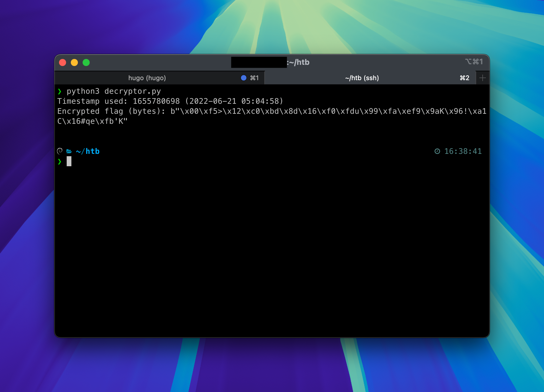Click the block cursor at the prompt

69,161
